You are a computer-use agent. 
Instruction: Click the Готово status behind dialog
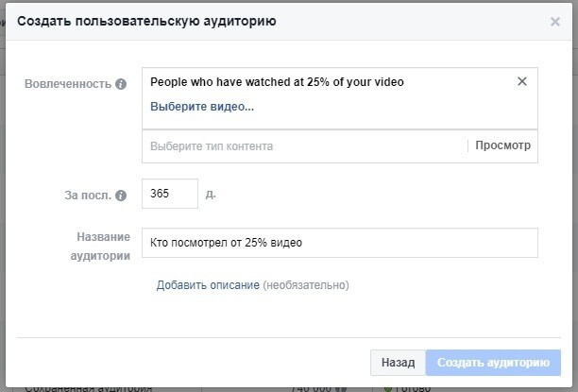coord(411,387)
